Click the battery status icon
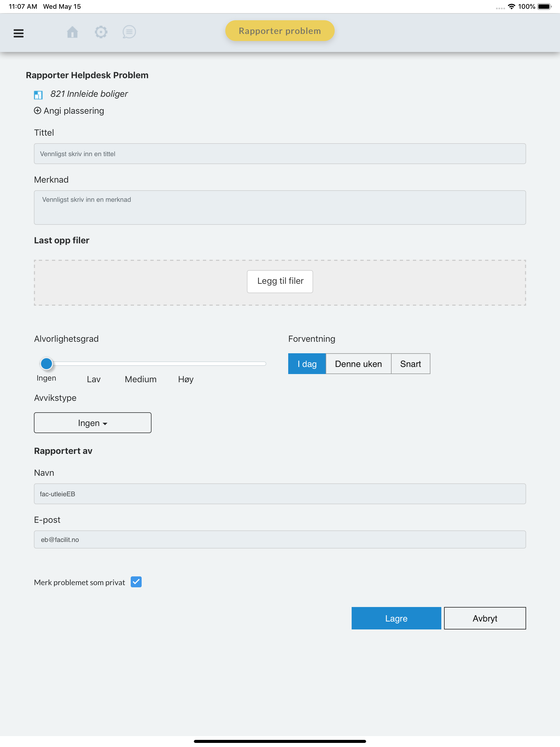This screenshot has height=747, width=560. (x=544, y=6)
